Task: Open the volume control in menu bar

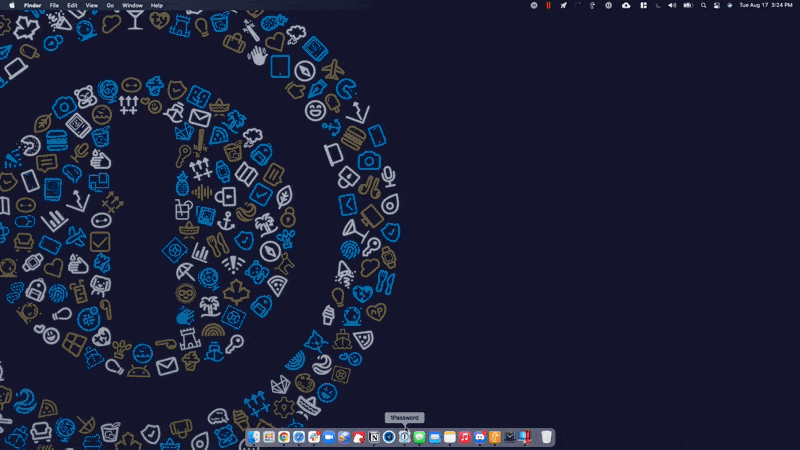Action: [672, 5]
